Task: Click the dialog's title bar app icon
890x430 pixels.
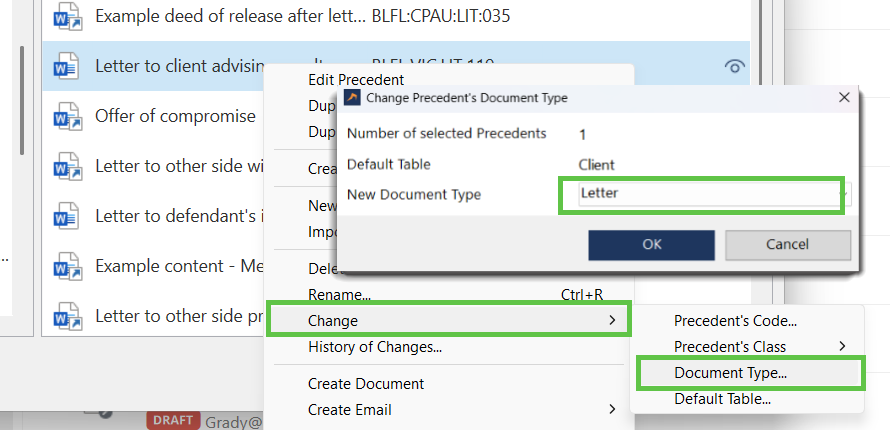Action: pos(352,98)
